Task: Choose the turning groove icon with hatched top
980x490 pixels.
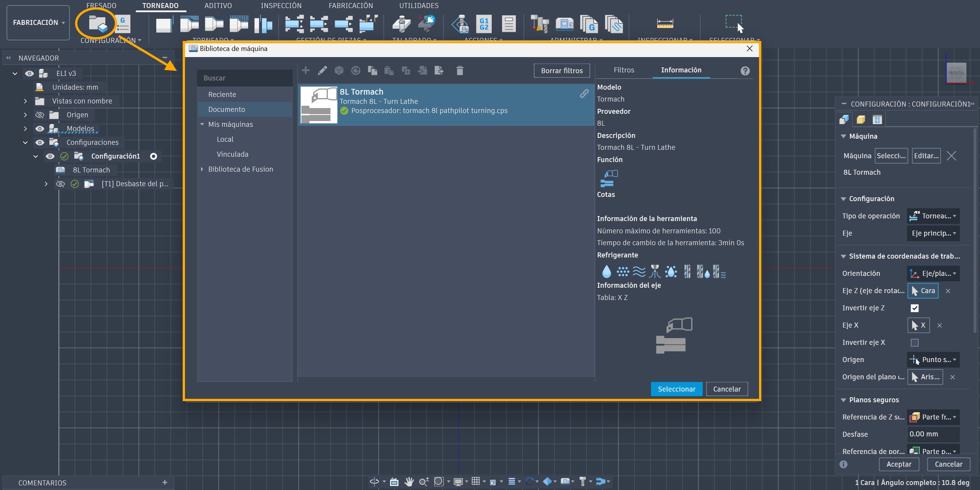Action: 239,24
